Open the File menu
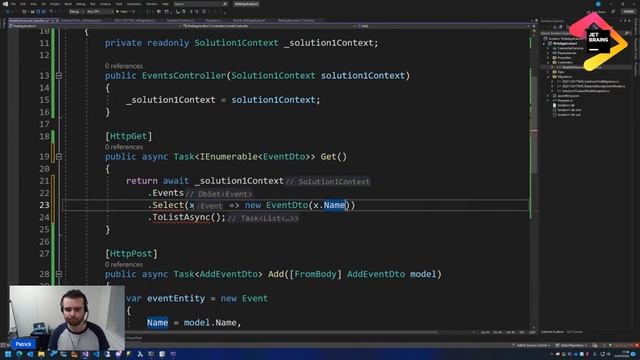This screenshot has height=360, width=640. [13, 4]
